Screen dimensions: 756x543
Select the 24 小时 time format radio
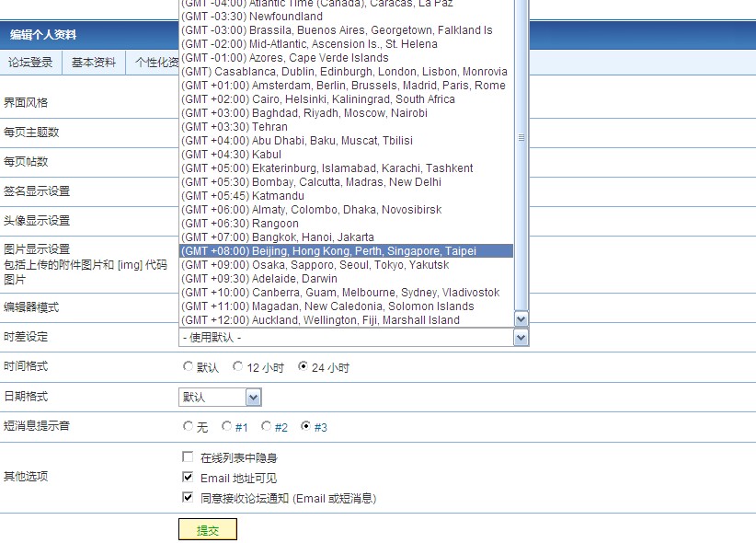coord(304,367)
